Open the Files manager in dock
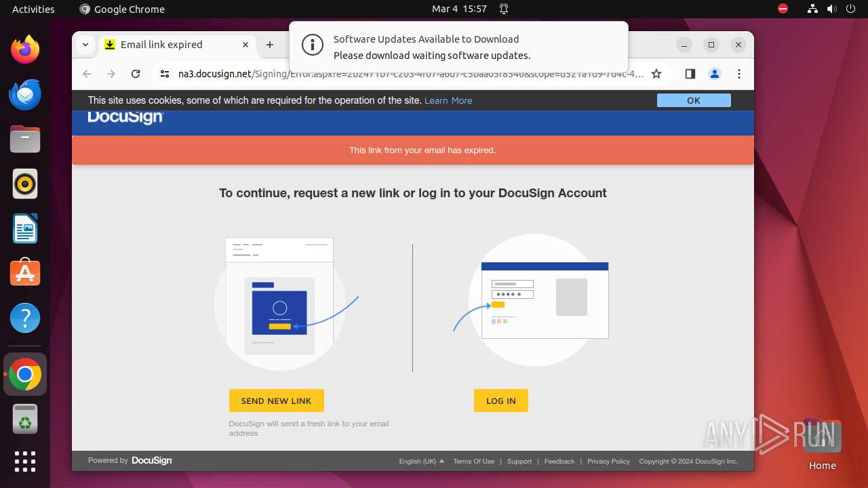This screenshot has width=868, height=488. (25, 139)
